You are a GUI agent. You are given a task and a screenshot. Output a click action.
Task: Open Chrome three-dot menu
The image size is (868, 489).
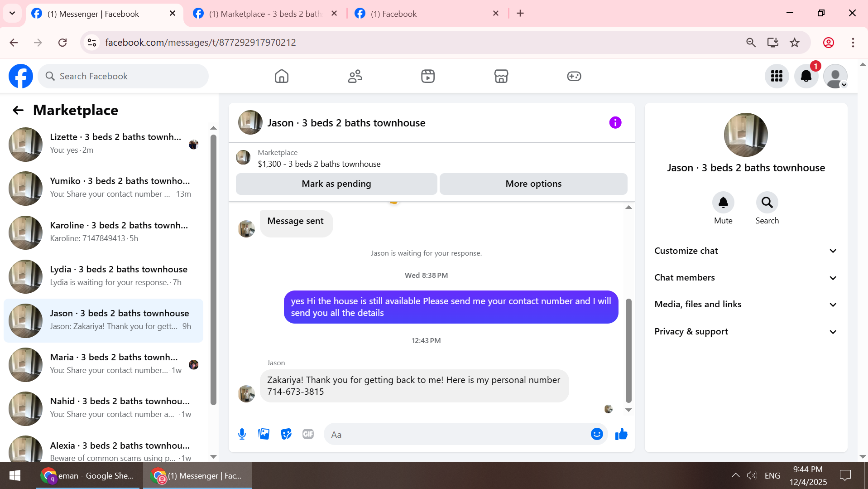(853, 43)
